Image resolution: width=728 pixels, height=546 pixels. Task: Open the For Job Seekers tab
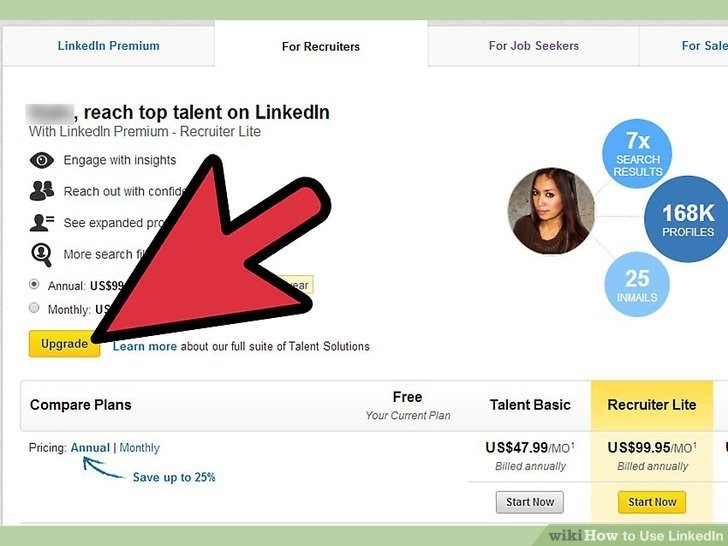click(x=533, y=46)
